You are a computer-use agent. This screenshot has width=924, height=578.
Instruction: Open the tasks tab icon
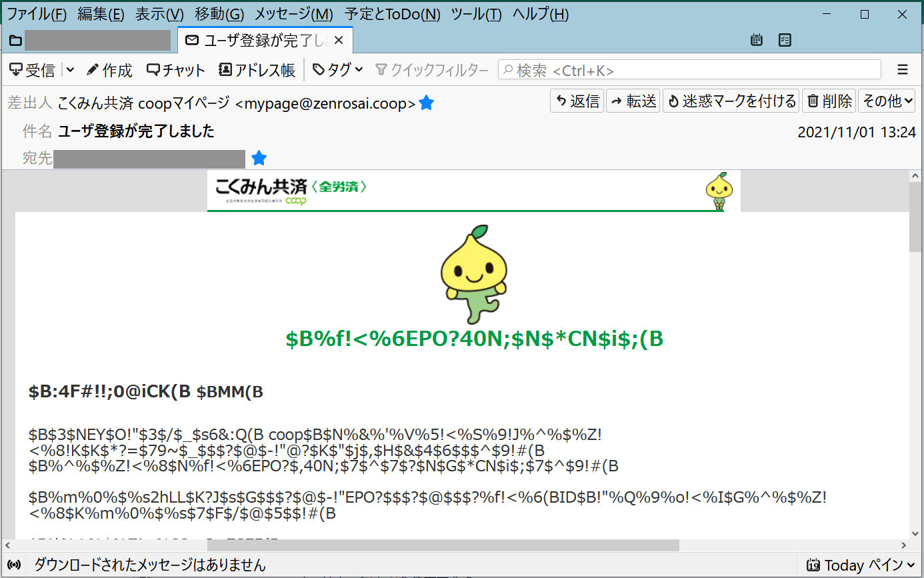[785, 41]
